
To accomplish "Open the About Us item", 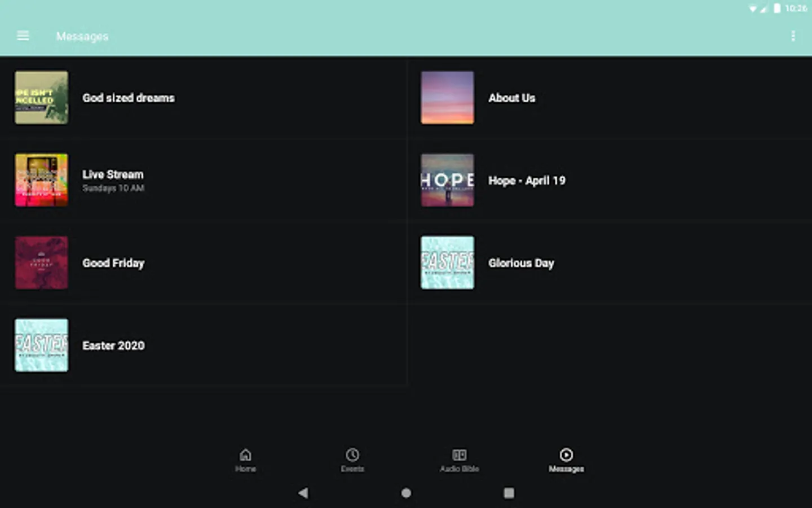I will pyautogui.click(x=512, y=98).
